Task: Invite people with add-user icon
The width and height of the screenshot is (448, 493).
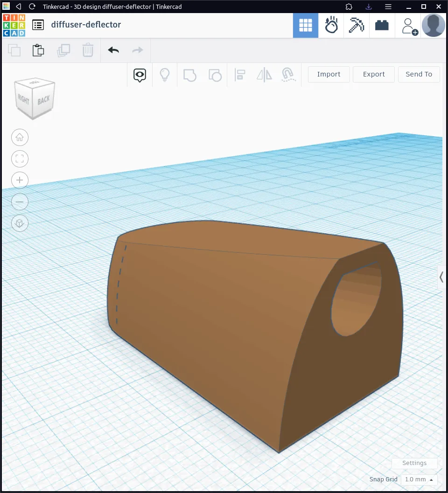Action: pyautogui.click(x=409, y=26)
